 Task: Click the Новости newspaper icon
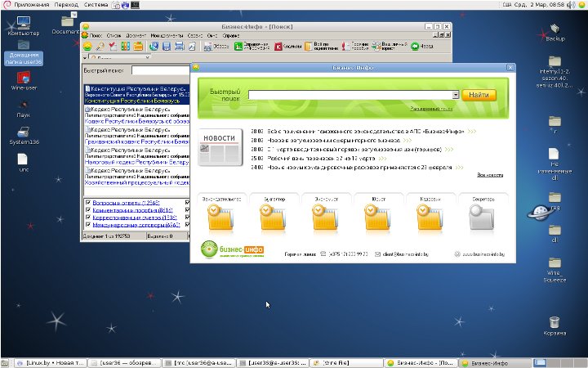coord(219,148)
